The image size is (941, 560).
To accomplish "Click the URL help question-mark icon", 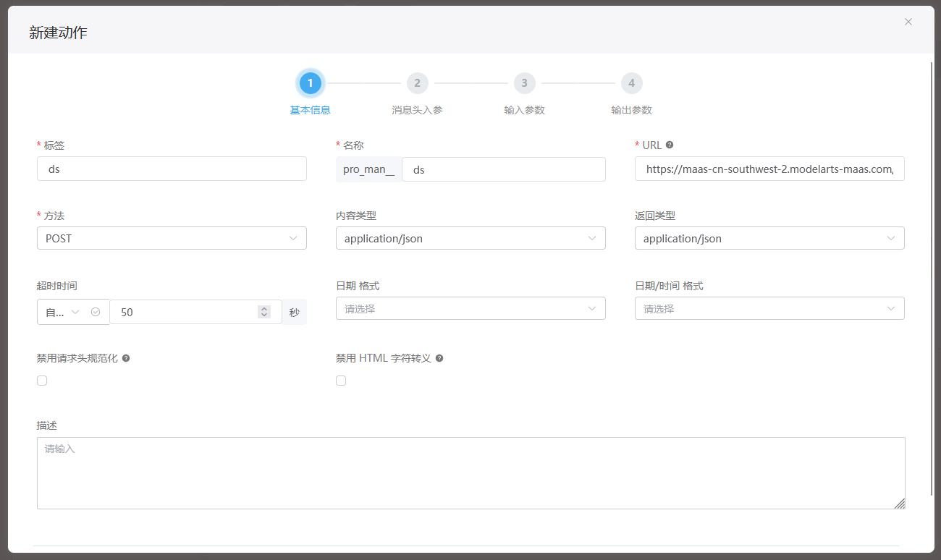I will click(670, 145).
